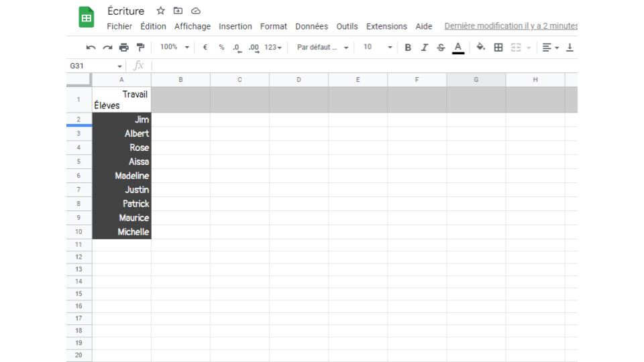Expand the 'Par défaut' font dropdown

click(323, 48)
